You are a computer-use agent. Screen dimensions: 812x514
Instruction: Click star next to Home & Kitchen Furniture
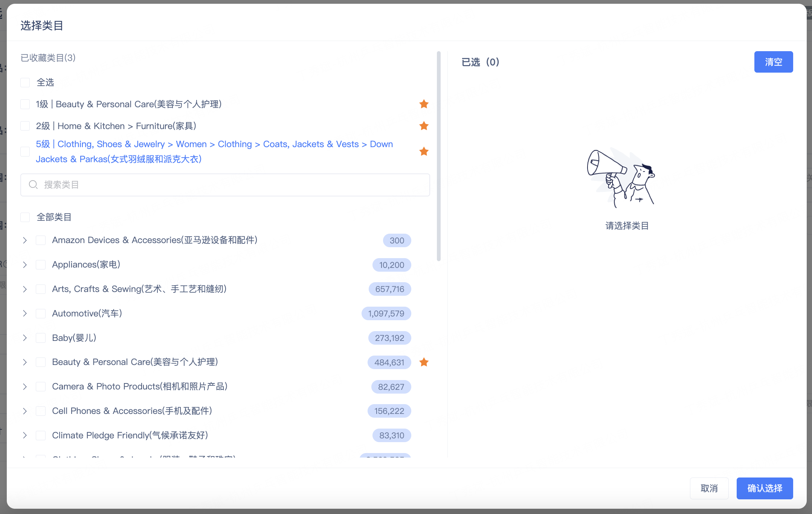(x=424, y=126)
